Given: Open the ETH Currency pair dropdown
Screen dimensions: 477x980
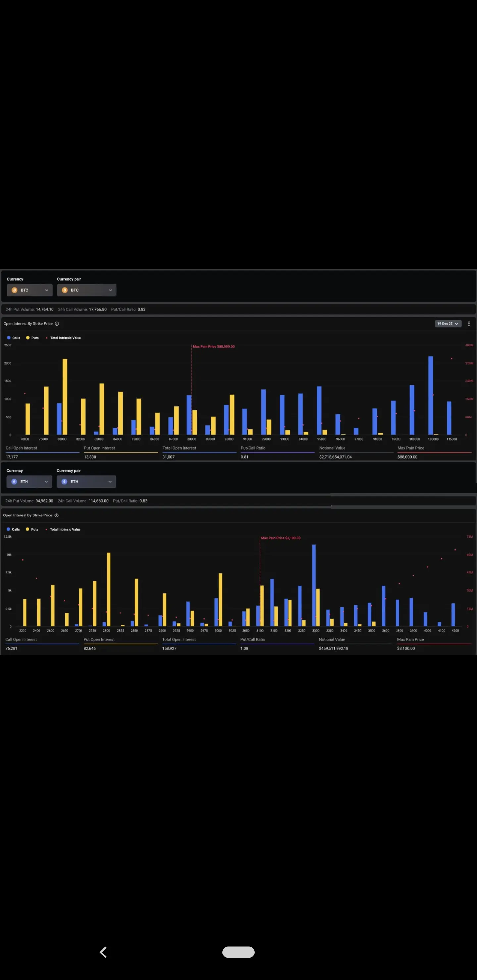Looking at the screenshot, I should point(86,482).
